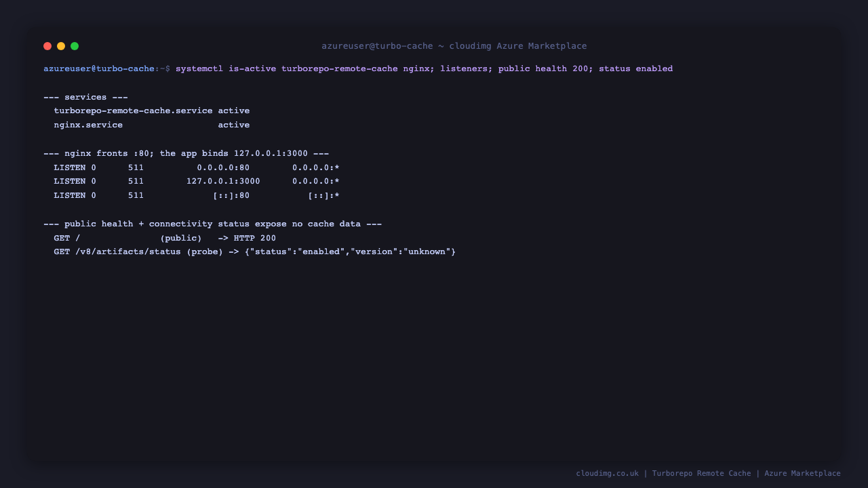Click the terminal title 'azureuser@turbo-cache ~ cloudimg Azure Marketplace'
Image resolution: width=868 pixels, height=488 pixels.
tap(454, 46)
